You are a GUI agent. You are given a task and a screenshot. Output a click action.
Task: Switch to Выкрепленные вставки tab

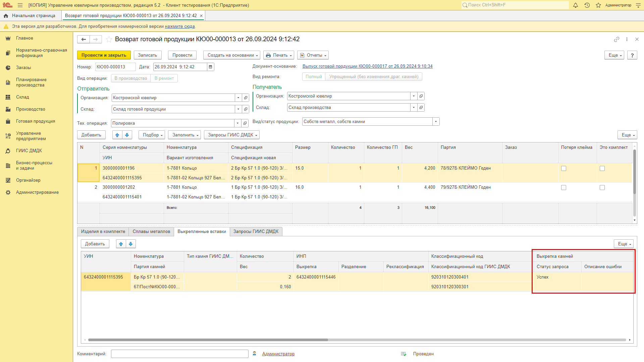pyautogui.click(x=202, y=232)
